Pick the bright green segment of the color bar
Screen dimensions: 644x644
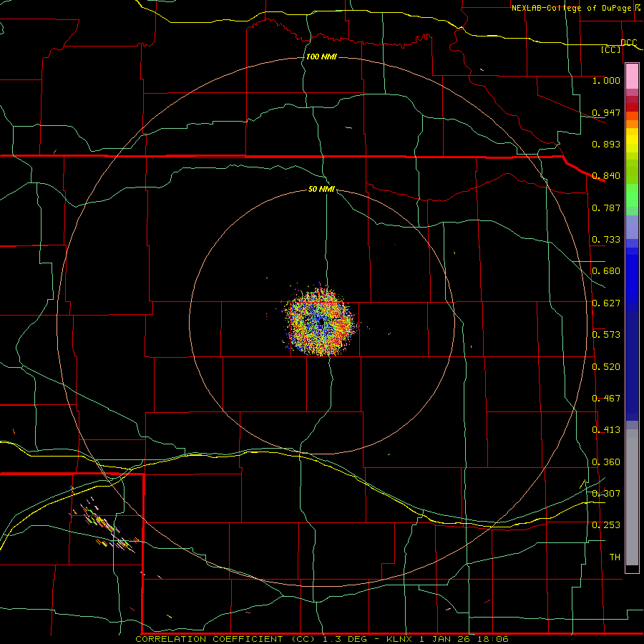pos(632,195)
